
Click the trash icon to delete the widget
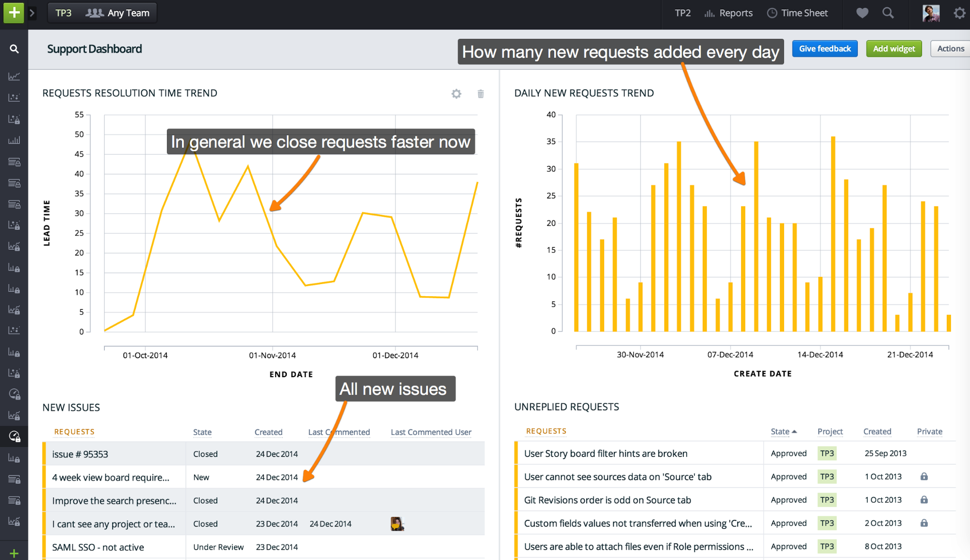[481, 94]
